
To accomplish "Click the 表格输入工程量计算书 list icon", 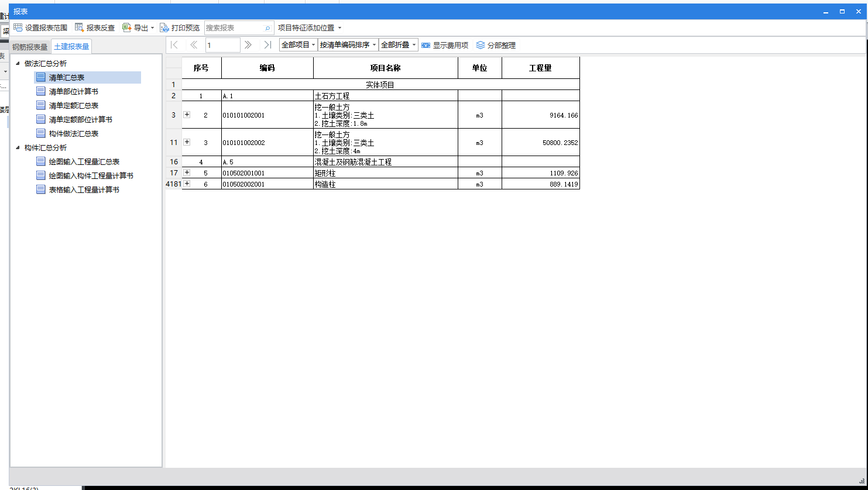I will click(40, 189).
